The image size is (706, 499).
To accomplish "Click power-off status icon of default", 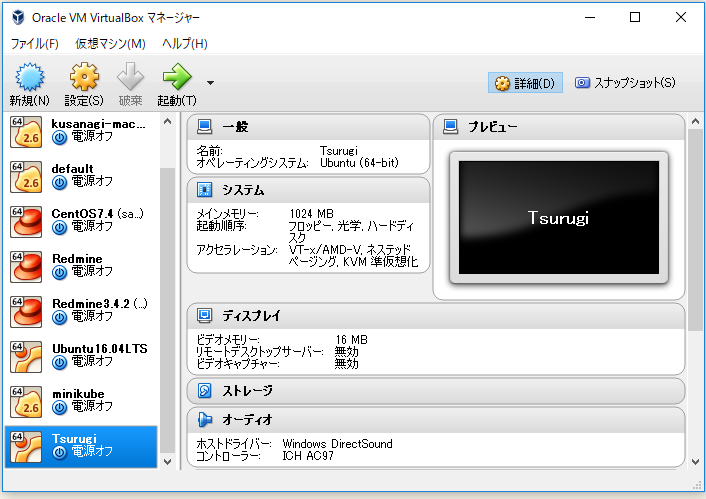I will pos(59,182).
